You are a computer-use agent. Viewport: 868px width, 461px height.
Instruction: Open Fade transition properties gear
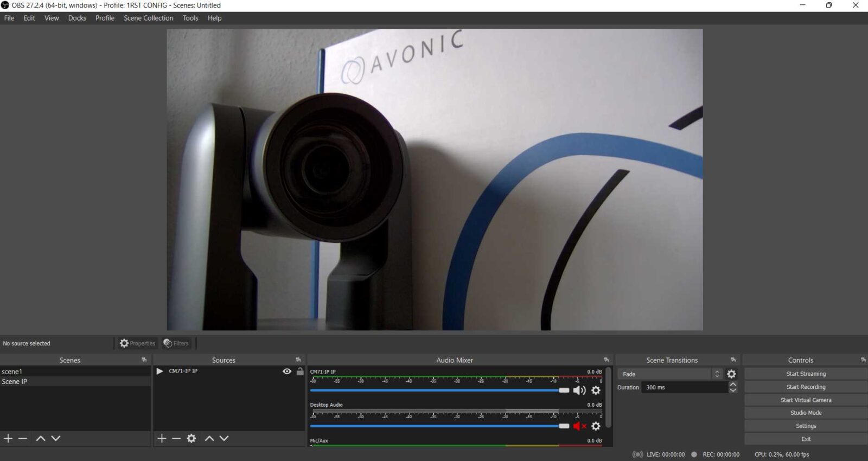point(731,374)
